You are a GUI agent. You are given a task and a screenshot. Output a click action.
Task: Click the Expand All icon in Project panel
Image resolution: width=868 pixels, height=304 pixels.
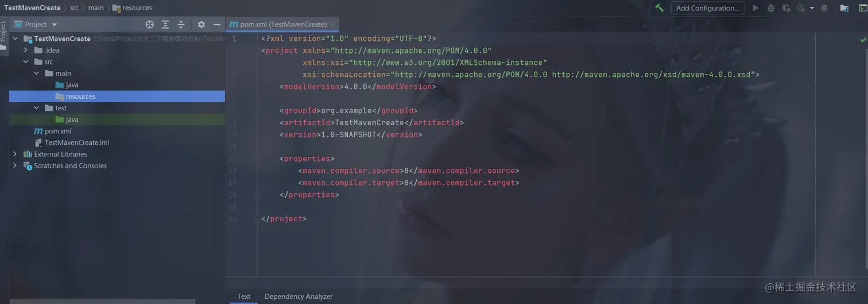click(x=165, y=24)
